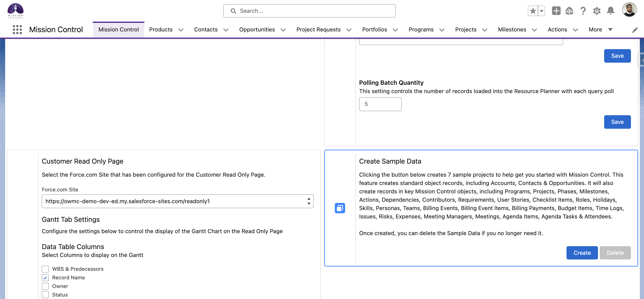Image resolution: width=644 pixels, height=299 pixels.
Task: Click the Create sample data button
Action: point(582,253)
